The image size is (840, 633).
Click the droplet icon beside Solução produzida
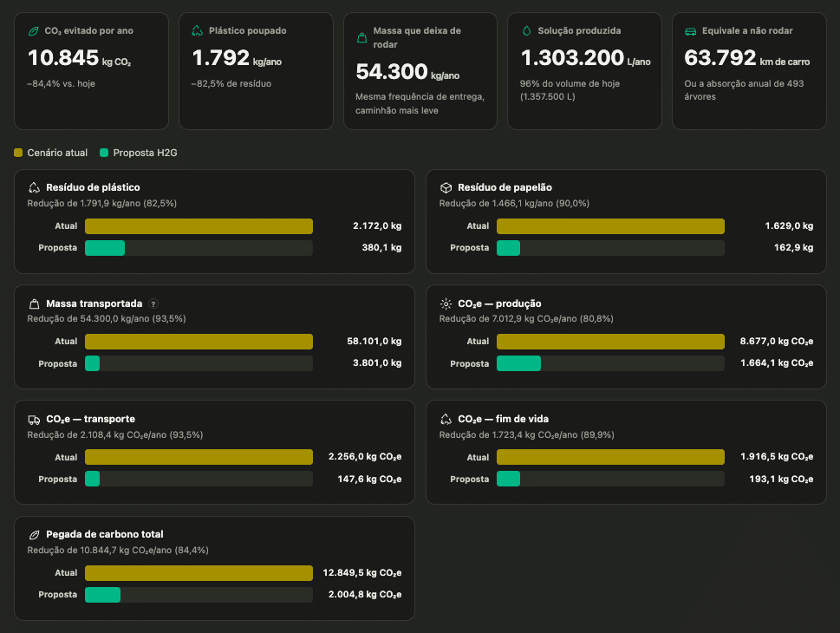pyautogui.click(x=526, y=31)
